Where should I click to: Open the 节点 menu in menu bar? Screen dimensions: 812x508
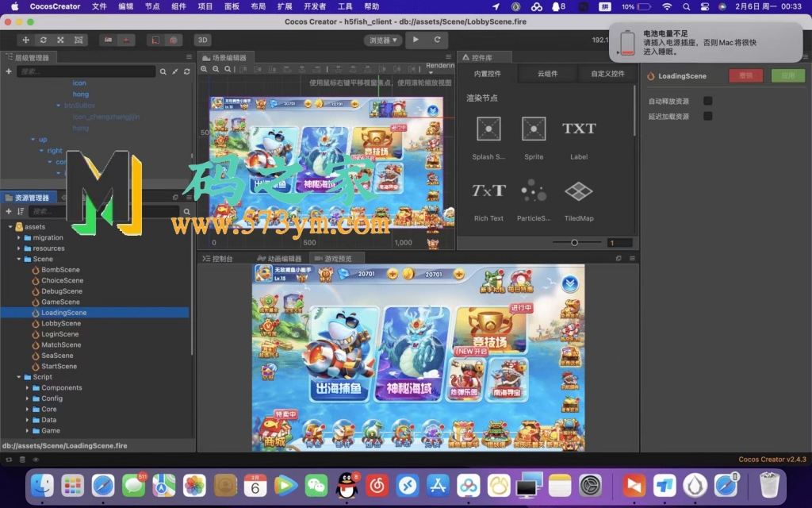pos(152,6)
